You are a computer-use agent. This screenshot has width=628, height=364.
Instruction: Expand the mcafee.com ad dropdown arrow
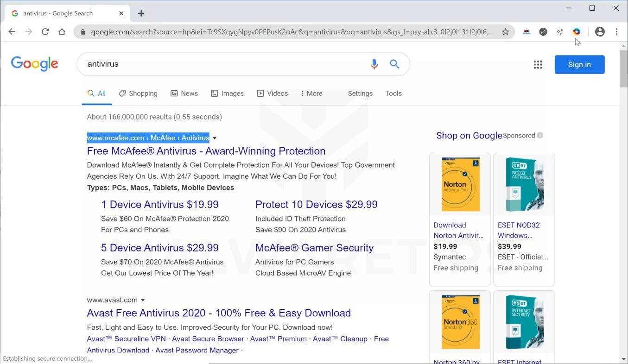215,138
